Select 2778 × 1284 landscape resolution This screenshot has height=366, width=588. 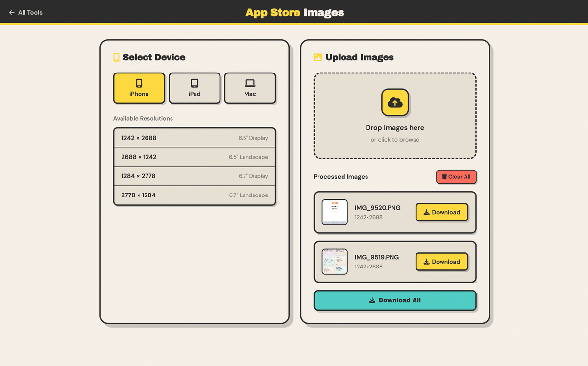(195, 195)
